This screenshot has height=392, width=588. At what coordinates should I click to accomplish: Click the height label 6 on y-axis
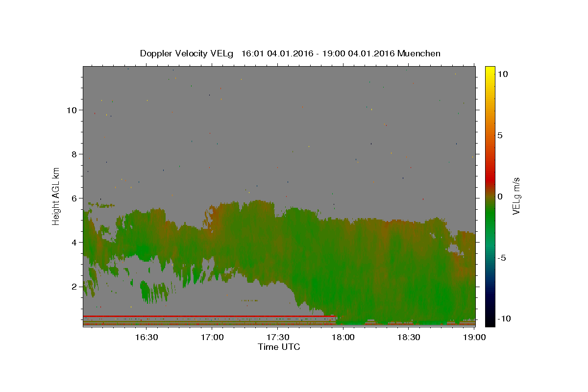pyautogui.click(x=73, y=198)
